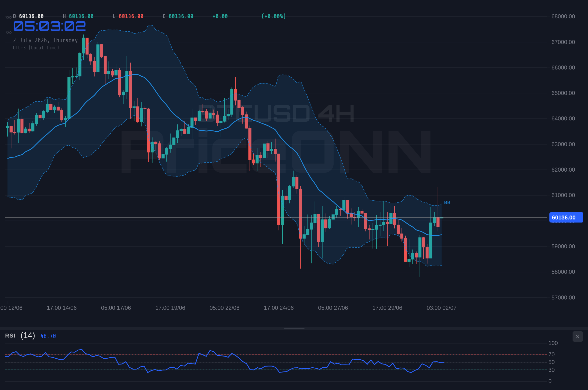Click the RSI scale label 30
The height and width of the screenshot is (390, 588).
click(551, 370)
